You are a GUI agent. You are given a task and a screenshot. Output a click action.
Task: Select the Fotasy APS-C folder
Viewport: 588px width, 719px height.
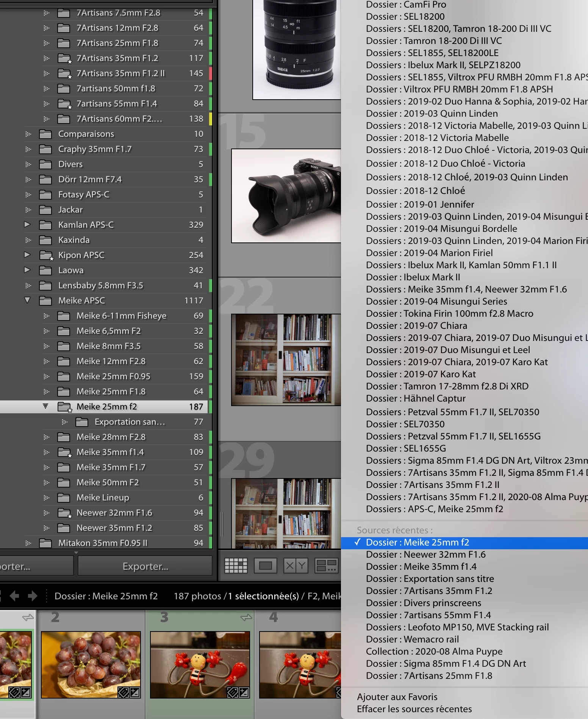104,195
